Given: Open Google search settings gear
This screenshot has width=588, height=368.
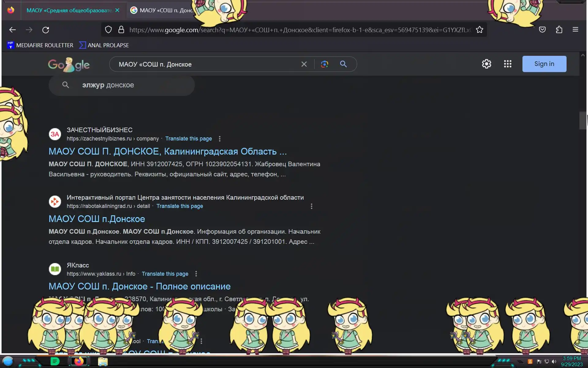Looking at the screenshot, I should 486,64.
